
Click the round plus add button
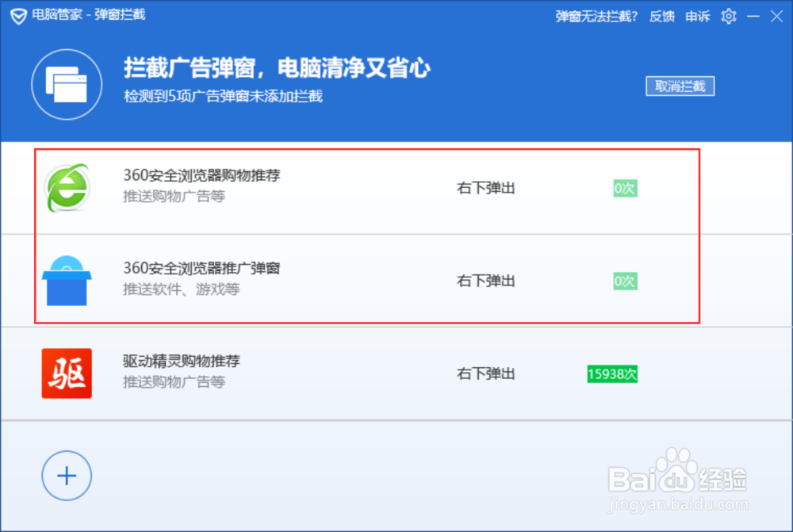(67, 476)
